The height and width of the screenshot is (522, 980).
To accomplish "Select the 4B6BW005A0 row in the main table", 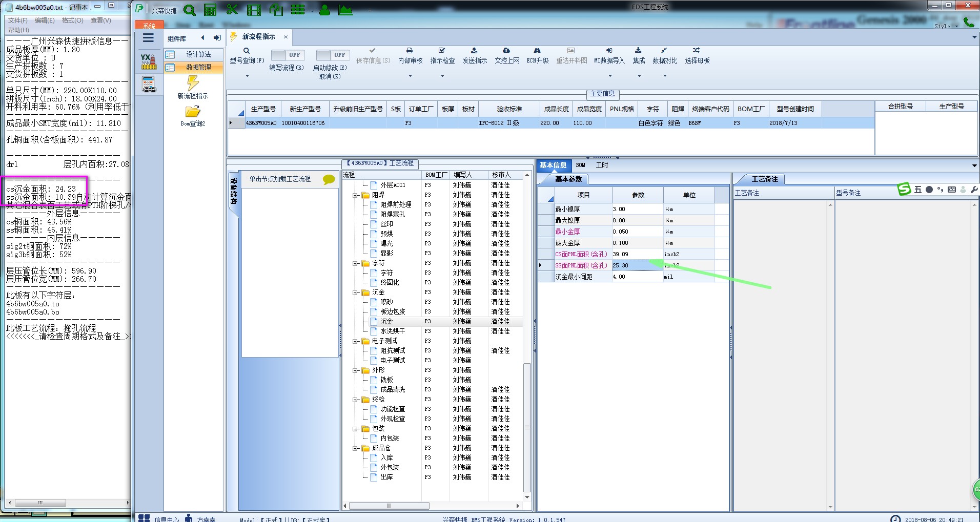I will pyautogui.click(x=551, y=123).
